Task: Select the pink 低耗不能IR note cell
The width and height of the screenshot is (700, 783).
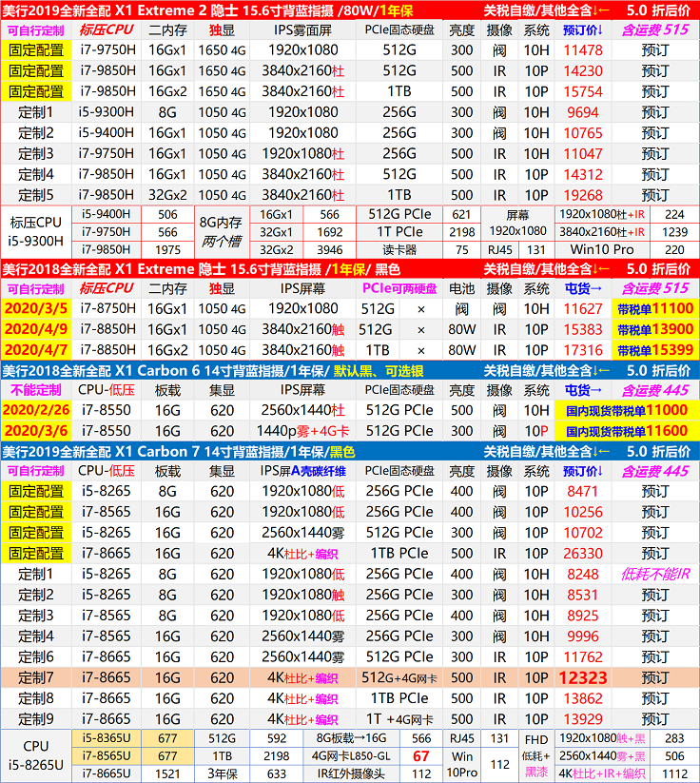Action: (654, 574)
